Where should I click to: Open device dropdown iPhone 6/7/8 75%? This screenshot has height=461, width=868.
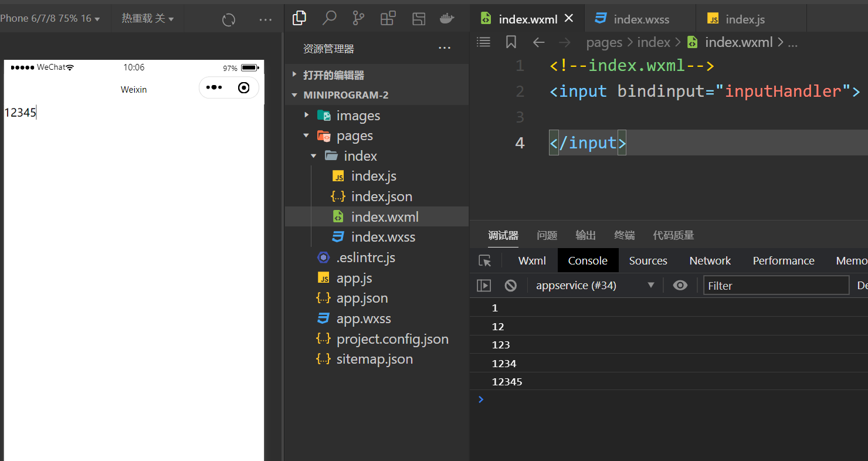pyautogui.click(x=50, y=18)
